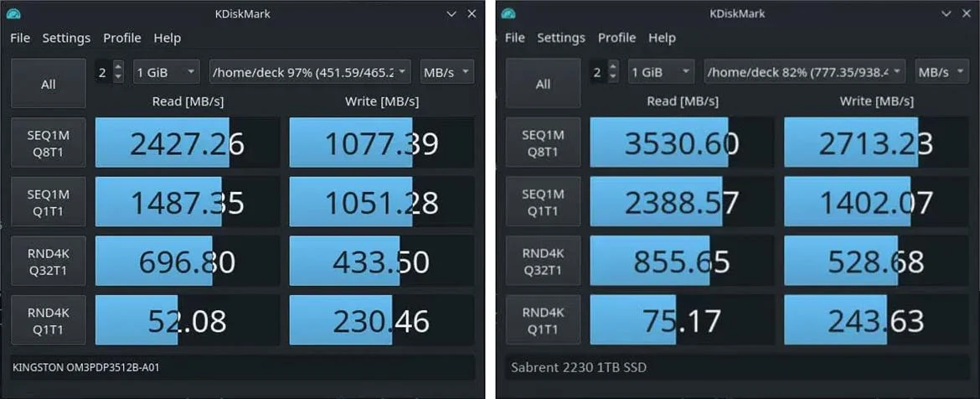Run All benchmarks in the Kingston window
This screenshot has width=980, height=399.
49,84
